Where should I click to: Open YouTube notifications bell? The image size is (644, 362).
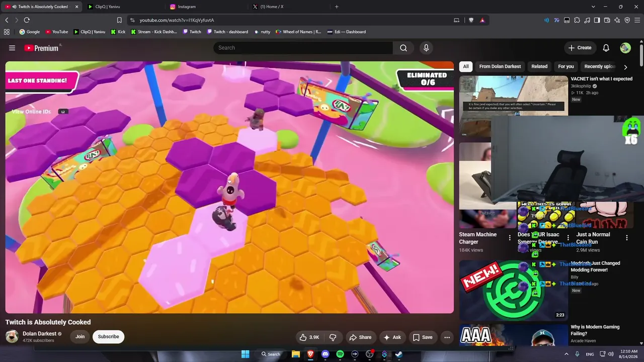point(606,48)
